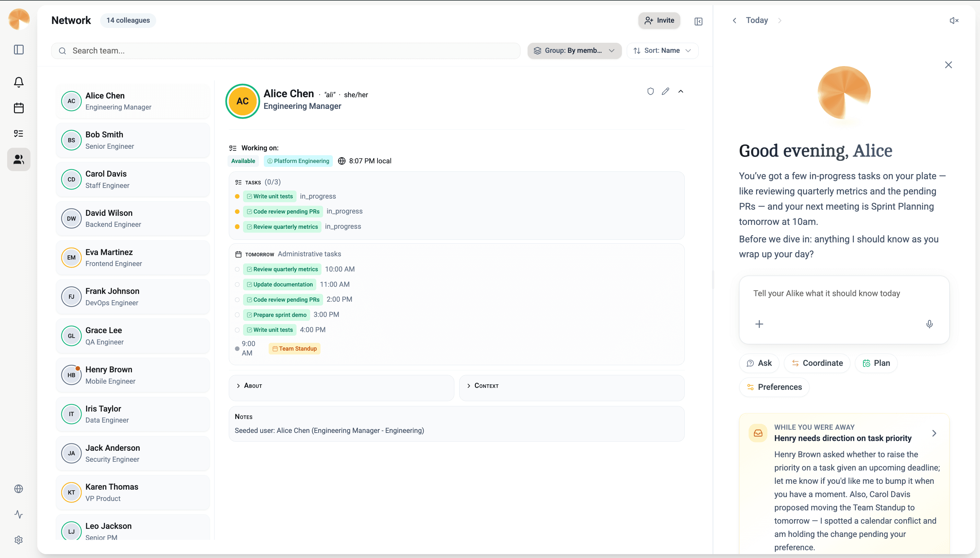Open settings gear in sidebar
The image size is (980, 558).
point(18,540)
